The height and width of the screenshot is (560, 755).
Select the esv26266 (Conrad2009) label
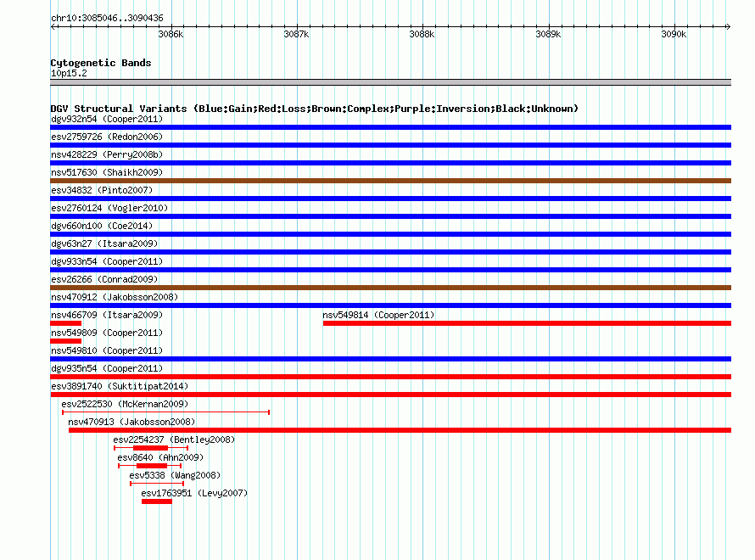pyautogui.click(x=104, y=279)
